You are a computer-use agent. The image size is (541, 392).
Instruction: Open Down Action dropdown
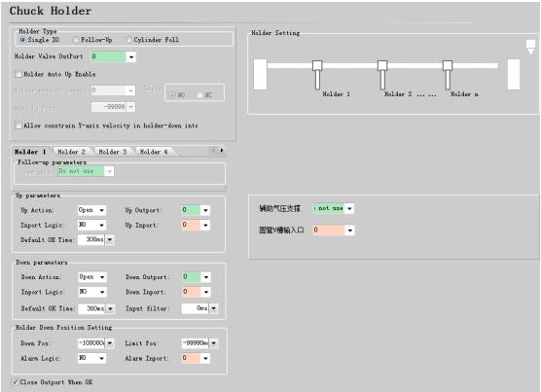[x=102, y=277]
